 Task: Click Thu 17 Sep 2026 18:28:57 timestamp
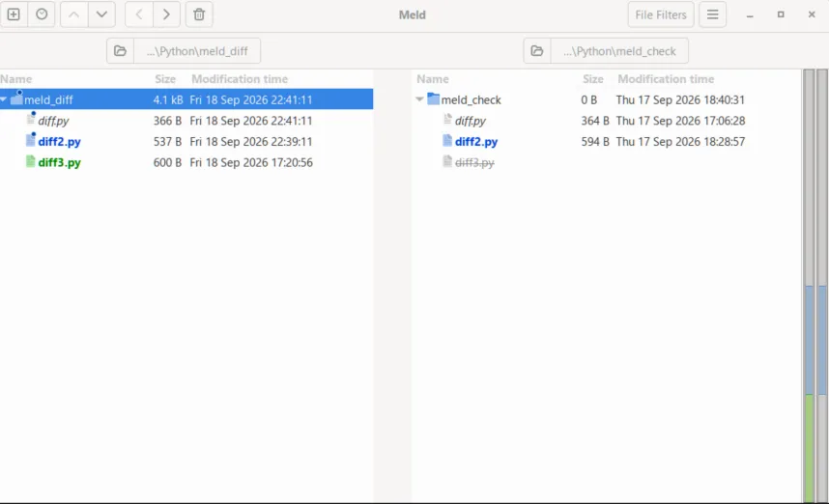[680, 142]
